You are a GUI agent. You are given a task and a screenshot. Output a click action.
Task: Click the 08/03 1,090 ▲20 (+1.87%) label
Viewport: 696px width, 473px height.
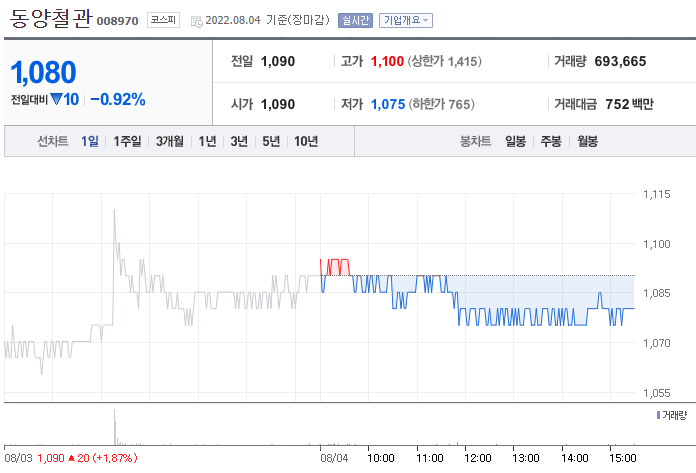(71, 458)
